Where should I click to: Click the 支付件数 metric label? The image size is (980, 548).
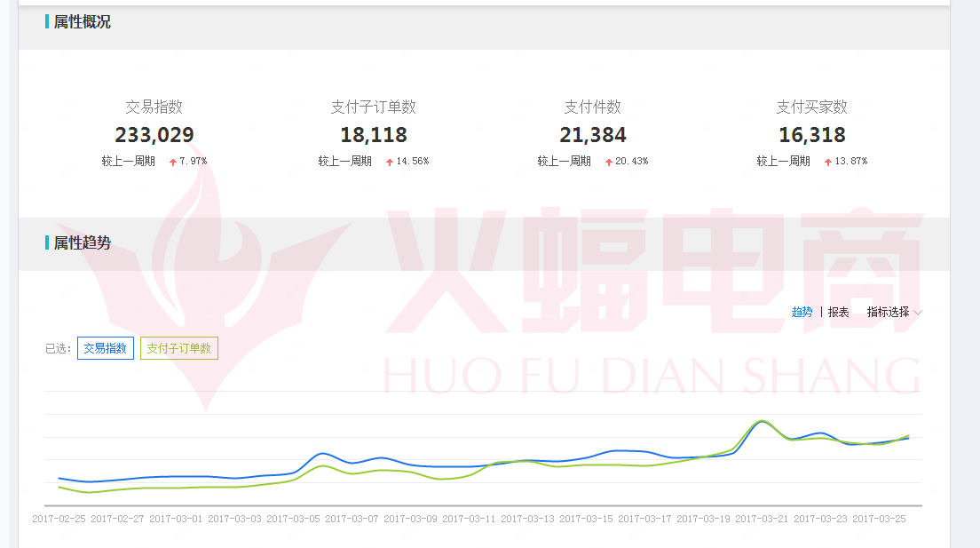click(x=593, y=107)
